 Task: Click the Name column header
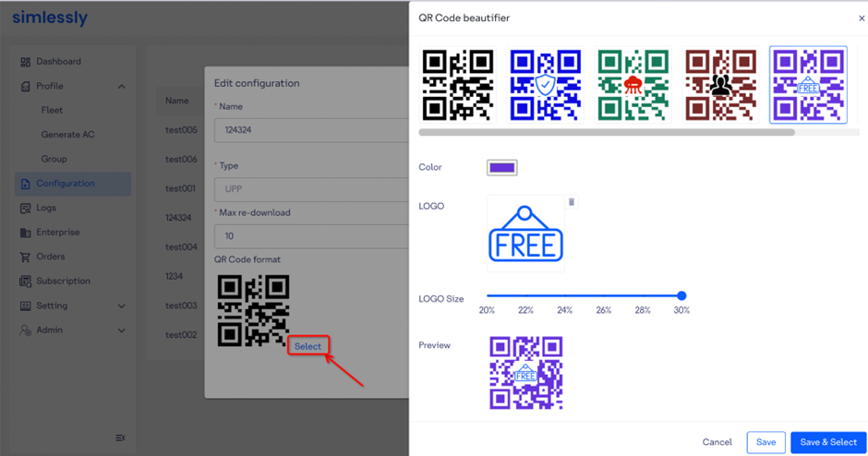pos(177,101)
